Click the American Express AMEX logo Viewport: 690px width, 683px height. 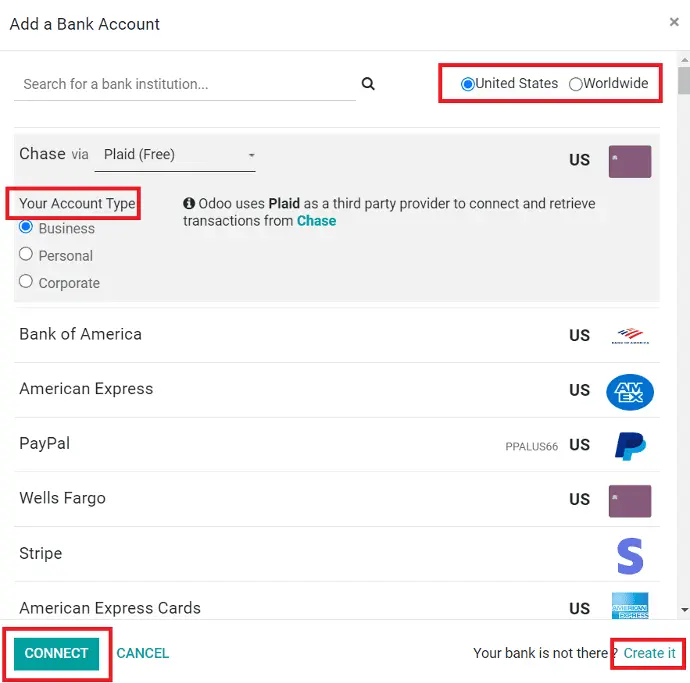coord(630,392)
